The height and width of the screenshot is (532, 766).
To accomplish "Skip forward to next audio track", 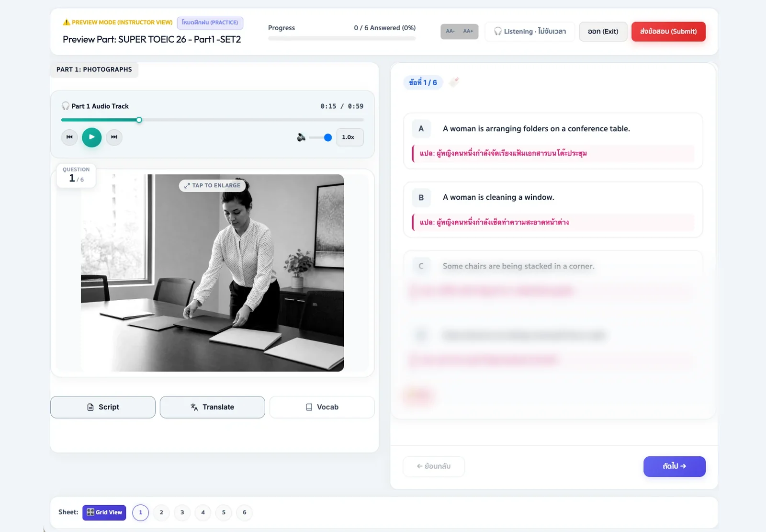I will (x=114, y=137).
